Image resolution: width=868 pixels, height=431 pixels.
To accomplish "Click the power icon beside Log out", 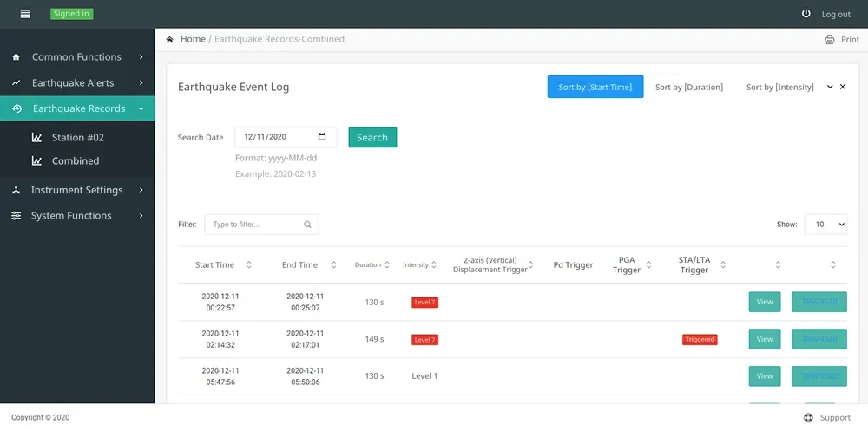I will pos(806,14).
